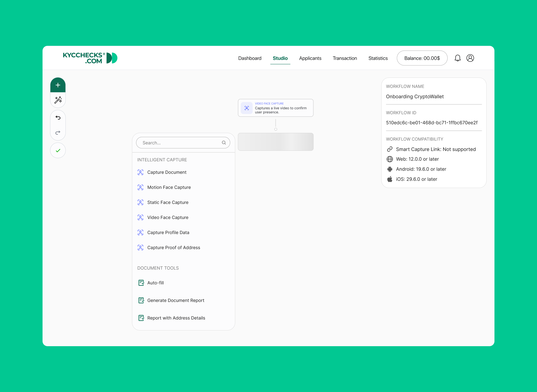Click the Video Face Capture node icon

click(247, 108)
